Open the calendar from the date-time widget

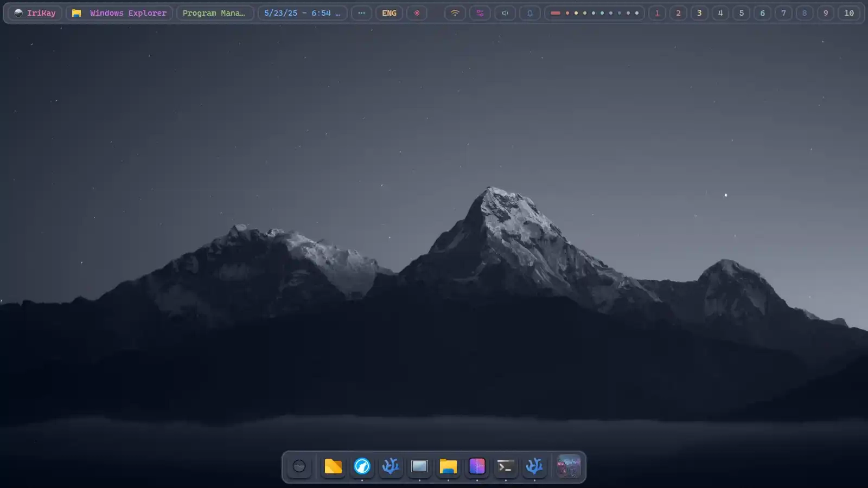point(302,12)
